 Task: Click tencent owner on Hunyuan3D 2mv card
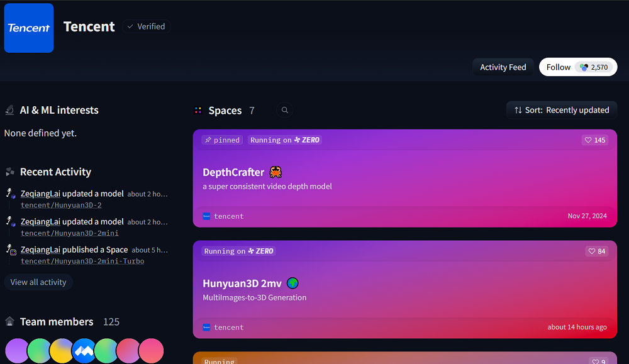pos(223,328)
